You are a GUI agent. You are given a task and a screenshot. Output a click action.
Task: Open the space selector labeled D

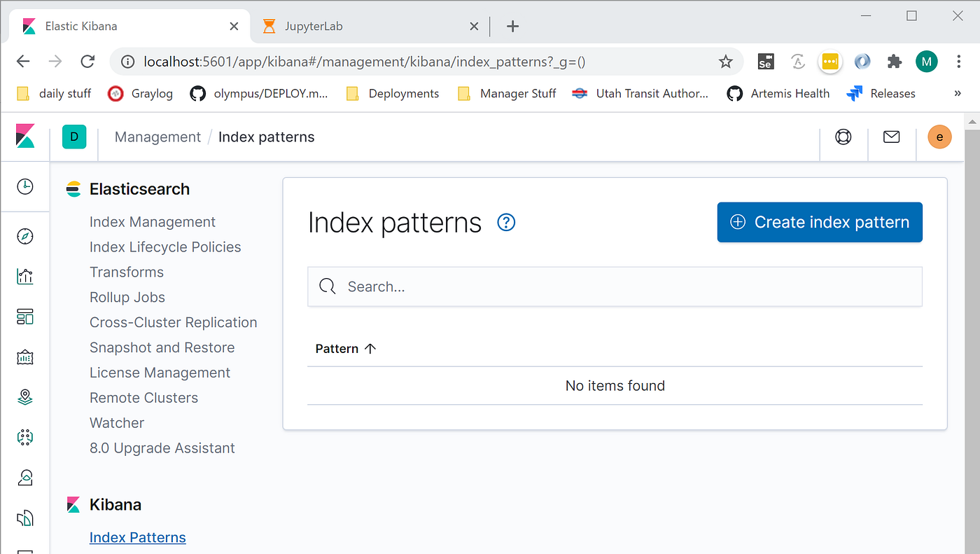tap(74, 137)
